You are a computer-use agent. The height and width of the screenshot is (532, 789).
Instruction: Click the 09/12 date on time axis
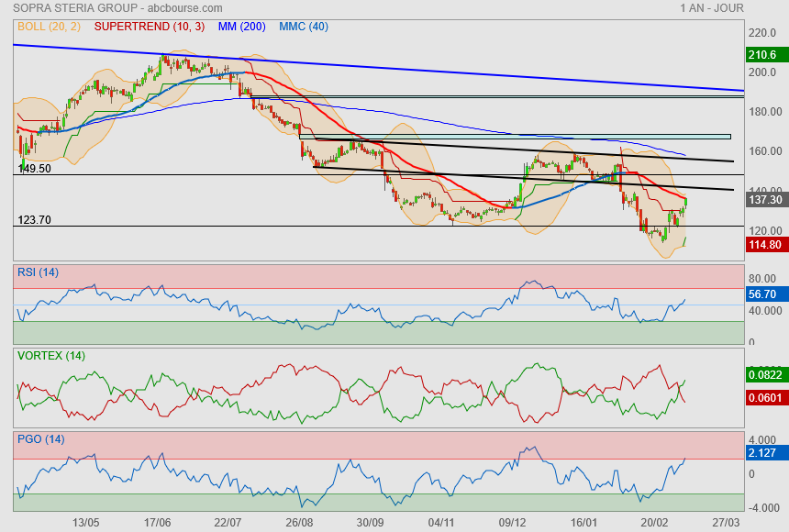coord(512,522)
